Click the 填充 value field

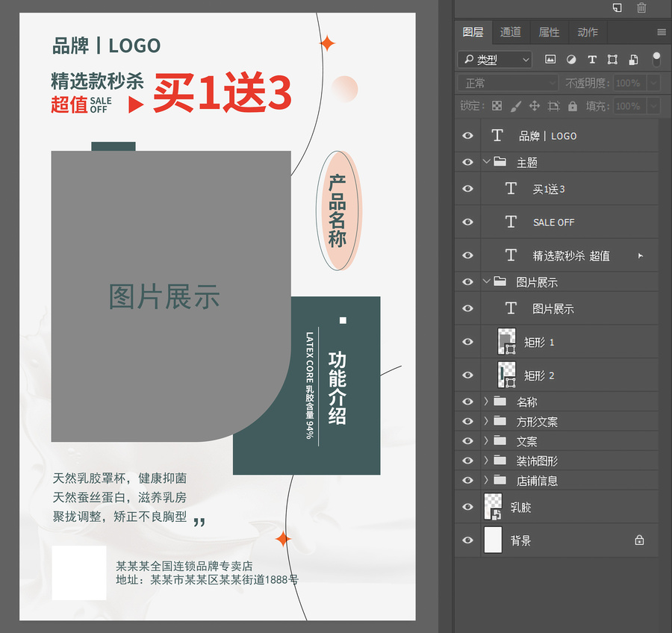tap(629, 106)
